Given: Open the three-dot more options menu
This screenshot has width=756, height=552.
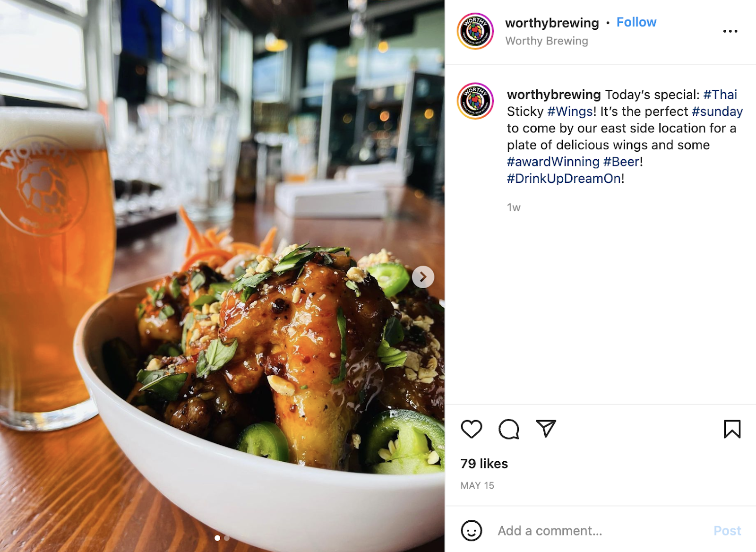Looking at the screenshot, I should click(730, 31).
